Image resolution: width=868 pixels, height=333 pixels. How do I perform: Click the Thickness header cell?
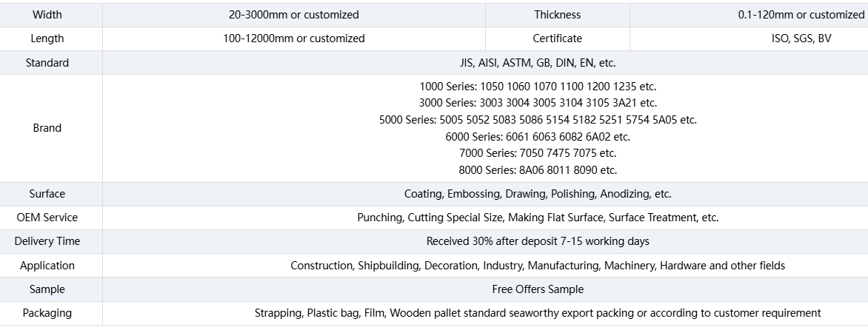(x=558, y=15)
